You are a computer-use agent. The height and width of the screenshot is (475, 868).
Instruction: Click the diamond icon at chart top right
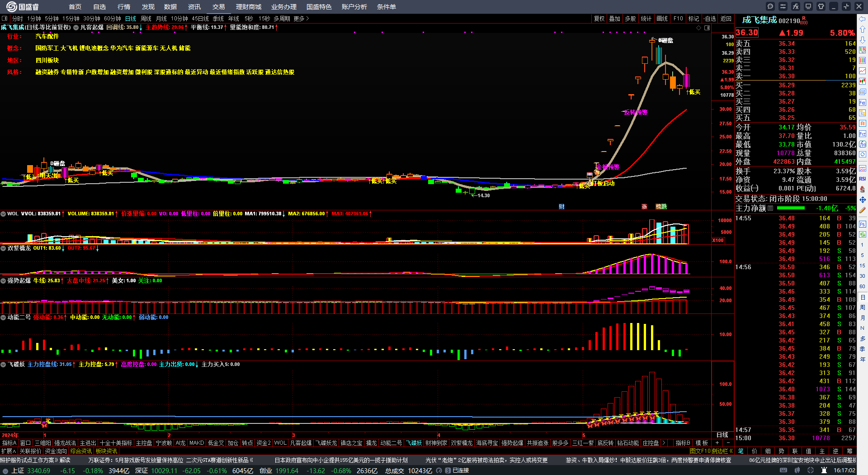699,28
